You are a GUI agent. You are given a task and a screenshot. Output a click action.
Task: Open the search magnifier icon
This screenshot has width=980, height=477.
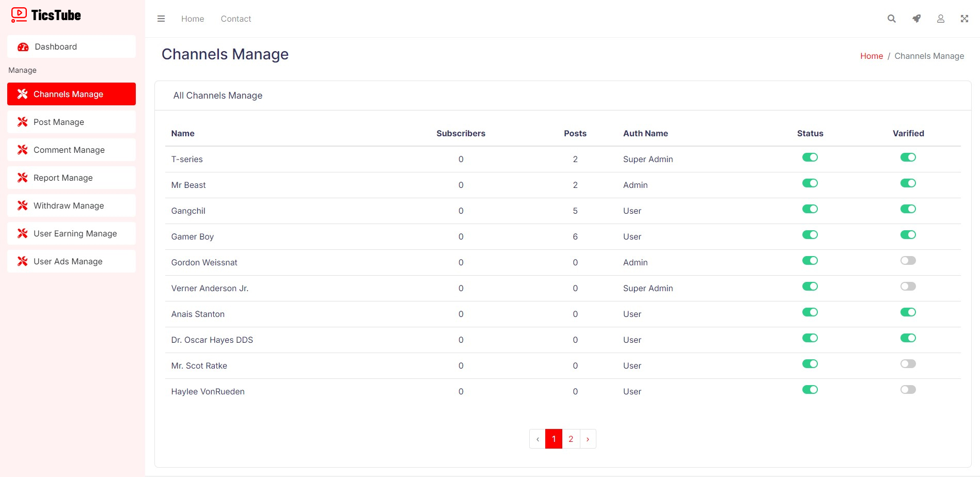point(891,19)
